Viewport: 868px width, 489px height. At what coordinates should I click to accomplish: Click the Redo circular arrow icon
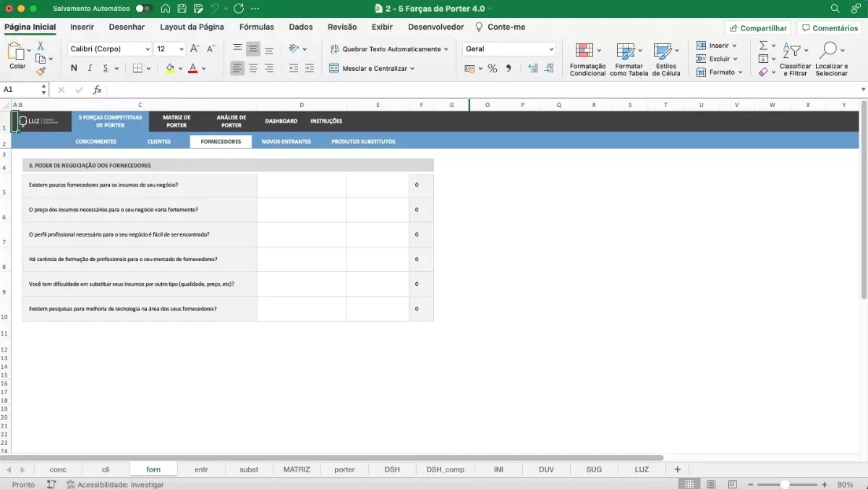click(239, 9)
